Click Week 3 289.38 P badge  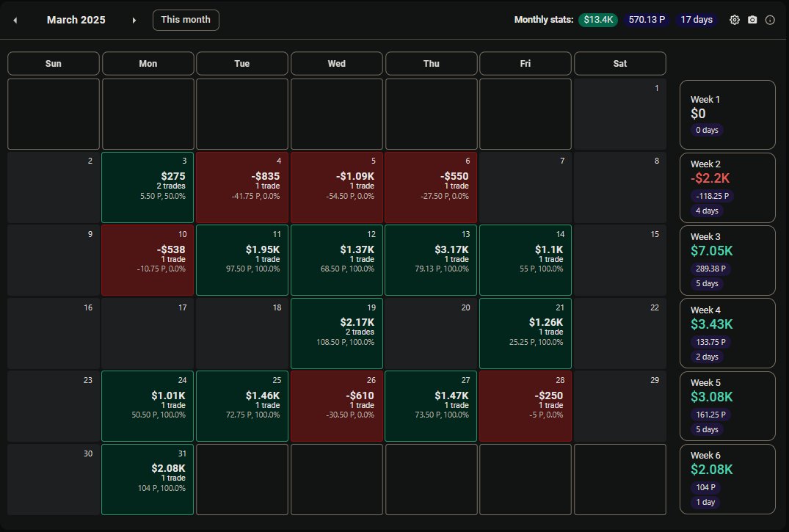pyautogui.click(x=710, y=269)
